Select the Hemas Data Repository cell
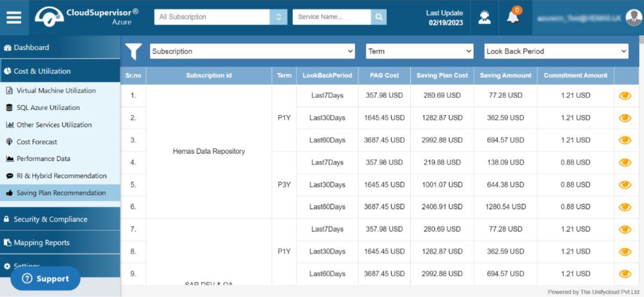 pyautogui.click(x=209, y=151)
